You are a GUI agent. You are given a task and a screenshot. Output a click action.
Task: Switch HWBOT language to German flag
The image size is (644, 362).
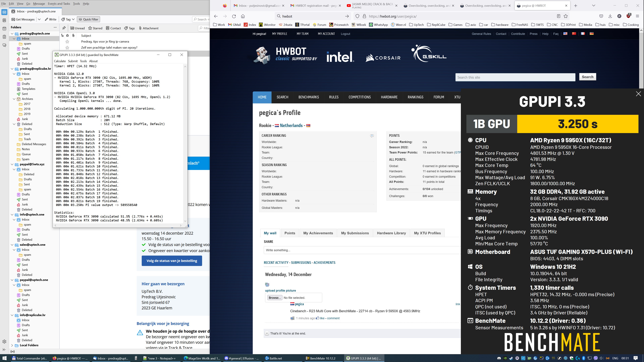tap(592, 34)
